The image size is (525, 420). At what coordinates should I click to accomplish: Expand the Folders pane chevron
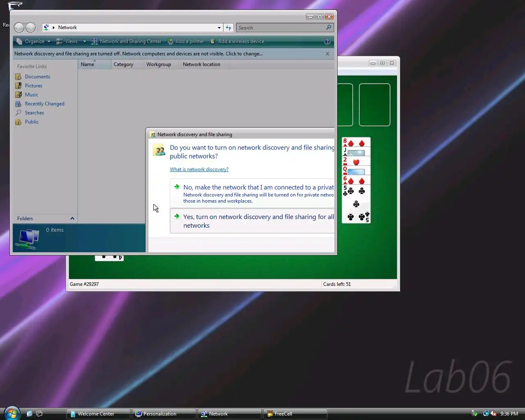(72, 219)
